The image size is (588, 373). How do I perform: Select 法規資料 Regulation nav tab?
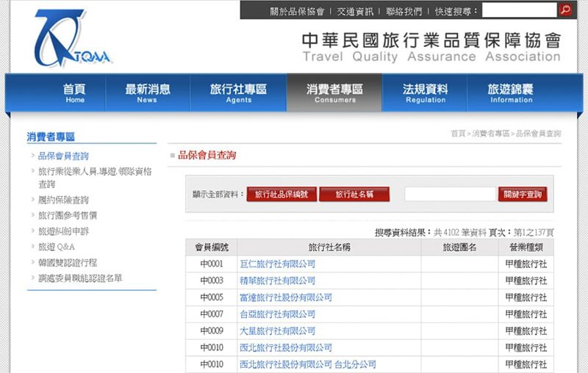pos(426,93)
